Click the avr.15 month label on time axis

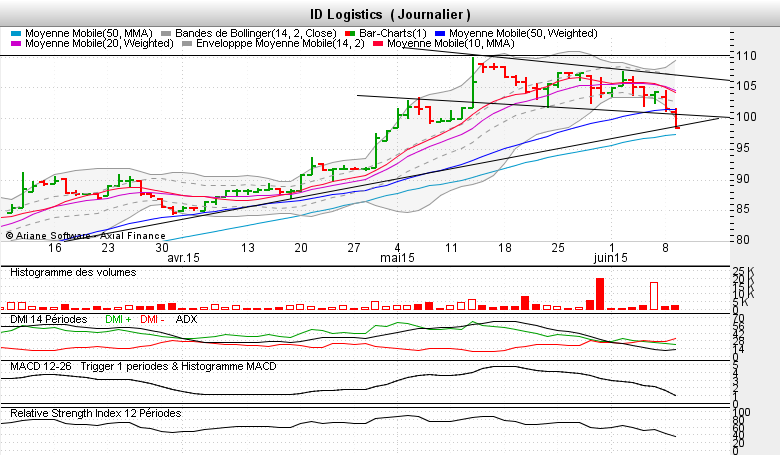click(184, 258)
